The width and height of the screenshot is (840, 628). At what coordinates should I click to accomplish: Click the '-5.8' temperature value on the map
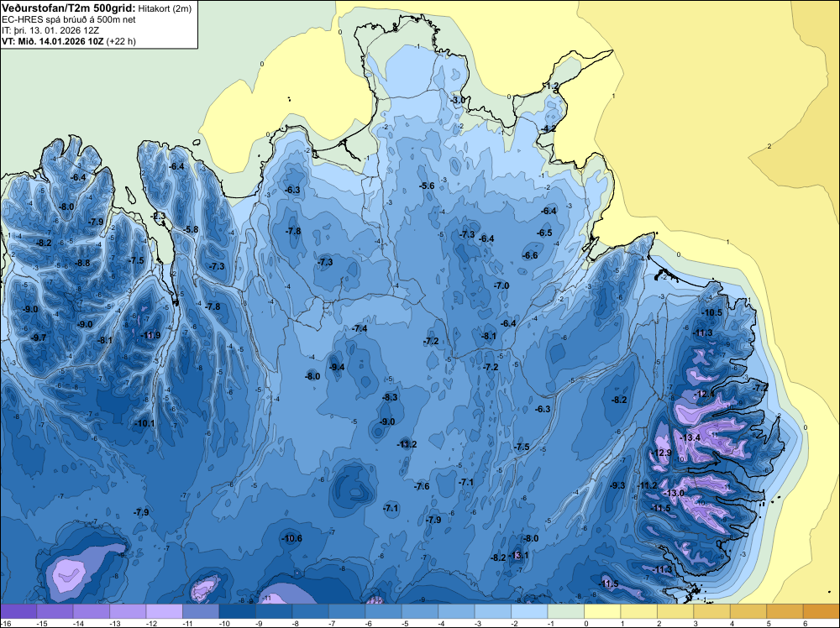coord(192,229)
